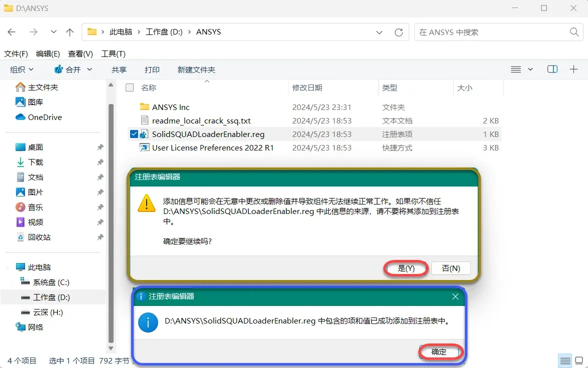
Task: Click 是(Y) in the registry warning dialog
Action: tap(406, 268)
